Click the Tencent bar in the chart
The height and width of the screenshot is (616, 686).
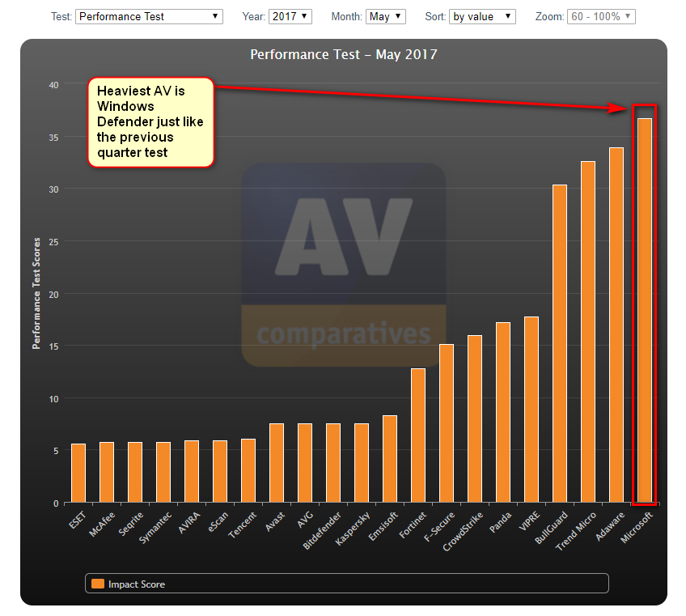click(x=248, y=470)
